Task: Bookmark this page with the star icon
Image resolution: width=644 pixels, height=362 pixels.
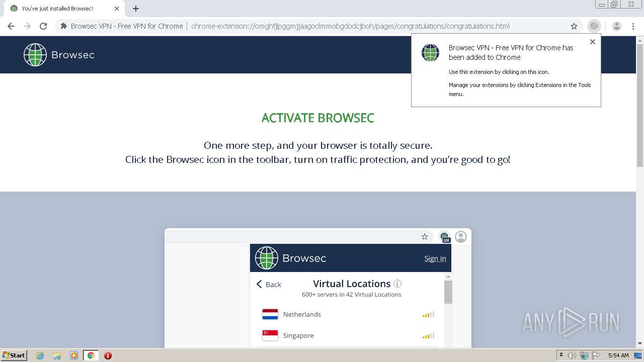Action: pyautogui.click(x=574, y=26)
